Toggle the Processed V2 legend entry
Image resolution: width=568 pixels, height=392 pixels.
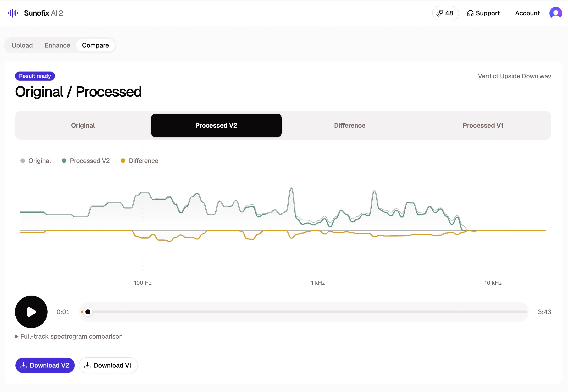(86, 161)
